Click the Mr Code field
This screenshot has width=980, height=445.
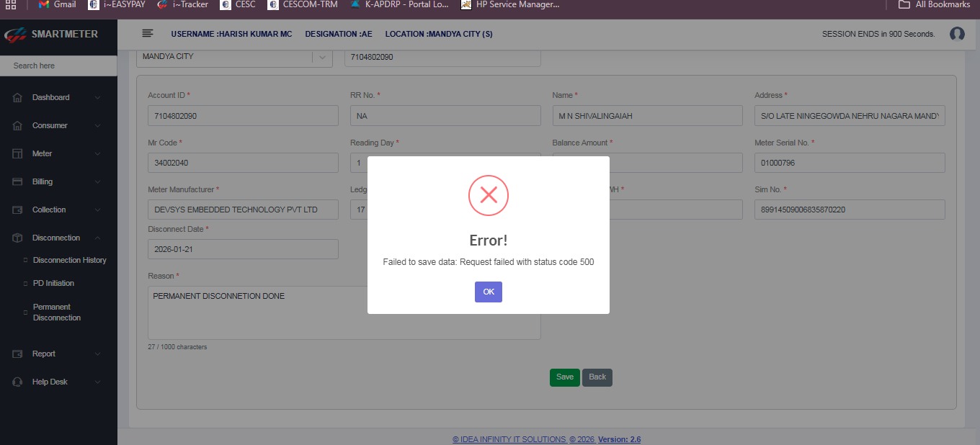point(243,163)
